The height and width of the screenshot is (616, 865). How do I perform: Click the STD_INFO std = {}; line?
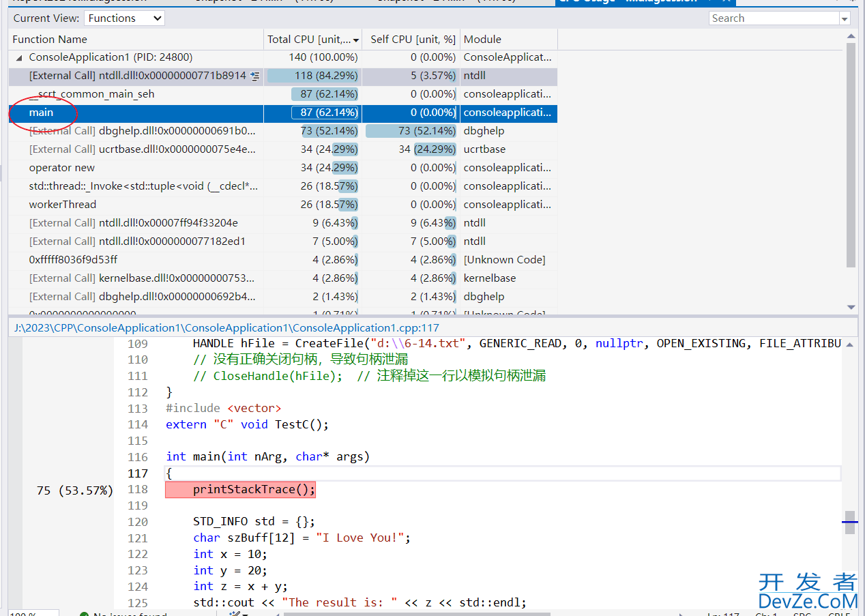254,522
